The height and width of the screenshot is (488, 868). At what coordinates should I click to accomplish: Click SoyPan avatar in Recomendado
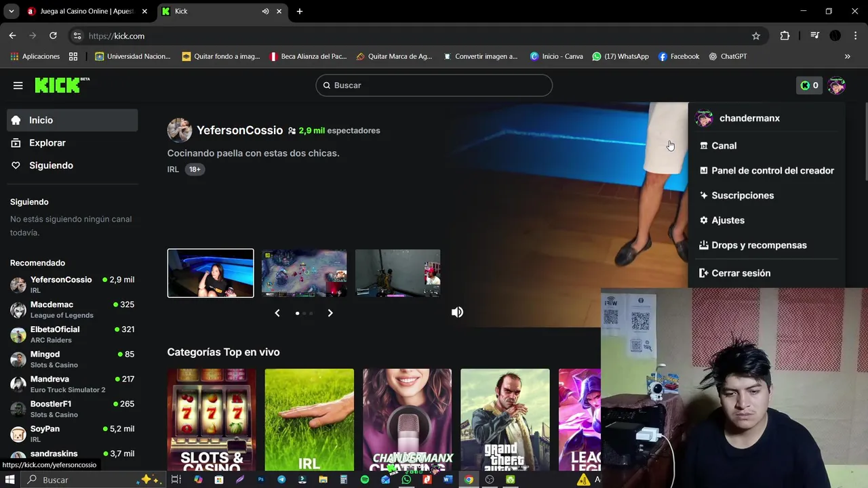click(18, 434)
